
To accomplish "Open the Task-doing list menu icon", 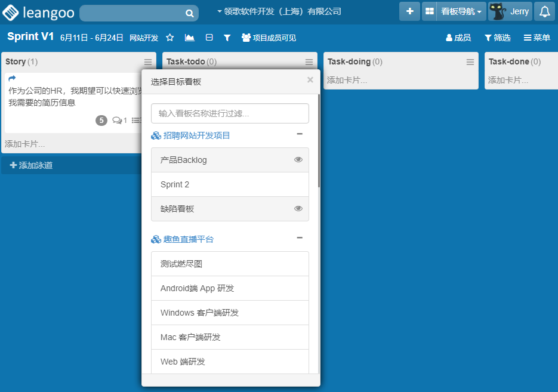I will coord(470,62).
